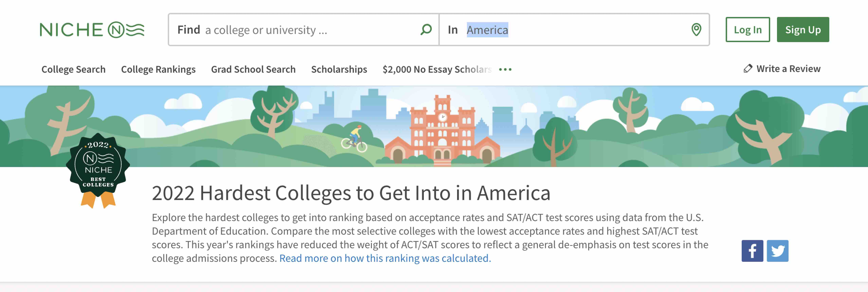This screenshot has height=292, width=868.
Task: Open the ranking methodology read more link
Action: 385,258
